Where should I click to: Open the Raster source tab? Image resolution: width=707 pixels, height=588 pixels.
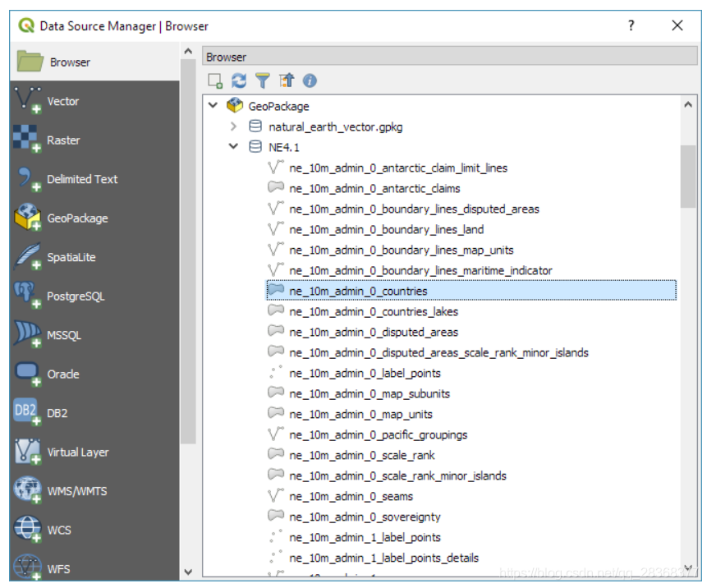coord(94,140)
